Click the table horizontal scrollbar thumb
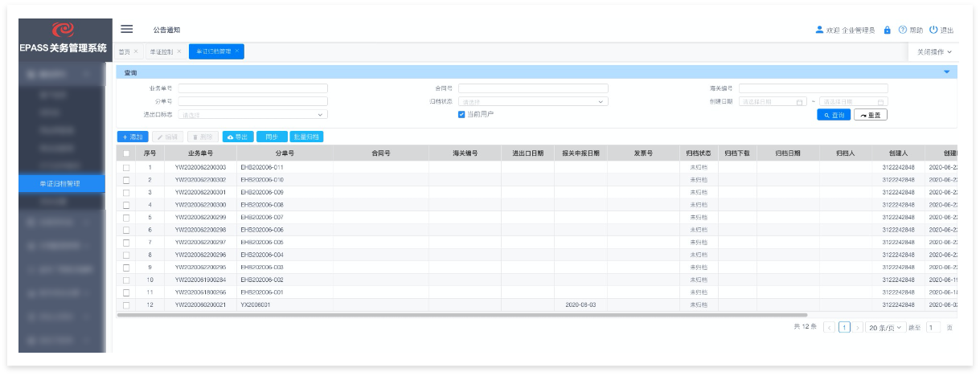This screenshot has height=376, width=980. click(462, 315)
